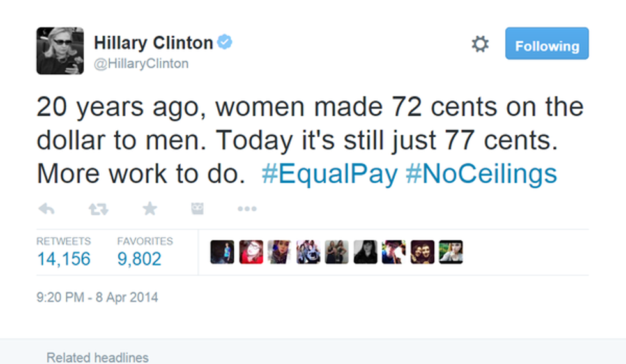Click the 9:20 PM - 8 Apr 2014 timestamp

click(x=97, y=297)
